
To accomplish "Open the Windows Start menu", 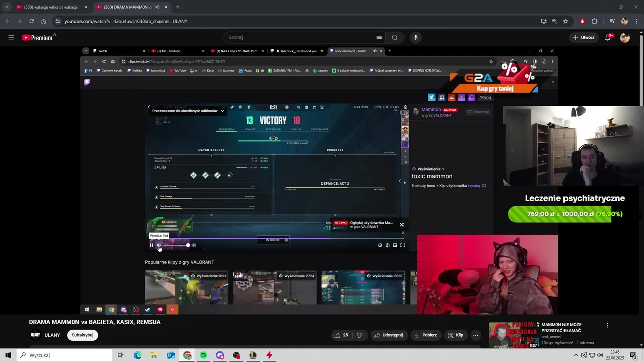I will pyautogui.click(x=8, y=355).
